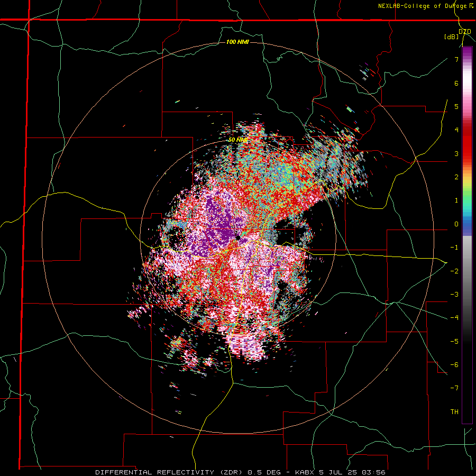This screenshot has height=476, width=476.
Task: Select the 5 value on the dB scale
Action: tap(456, 106)
